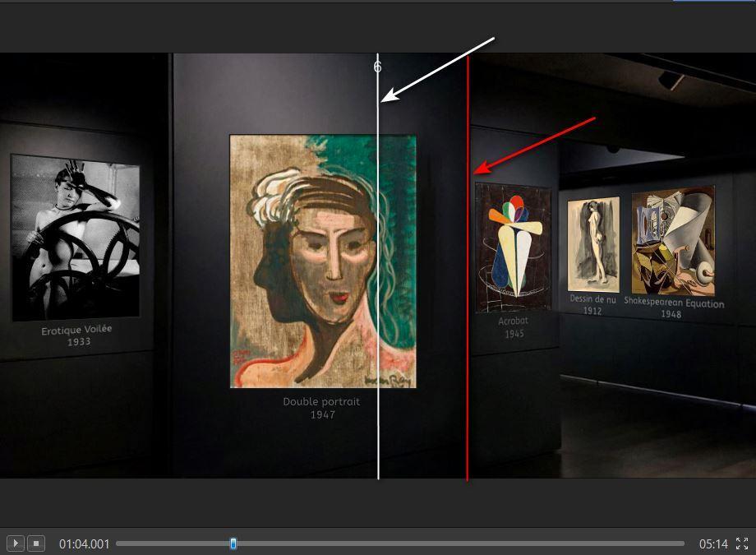Click the Stop button
Image resolution: width=756 pixels, height=555 pixels.
[36, 543]
